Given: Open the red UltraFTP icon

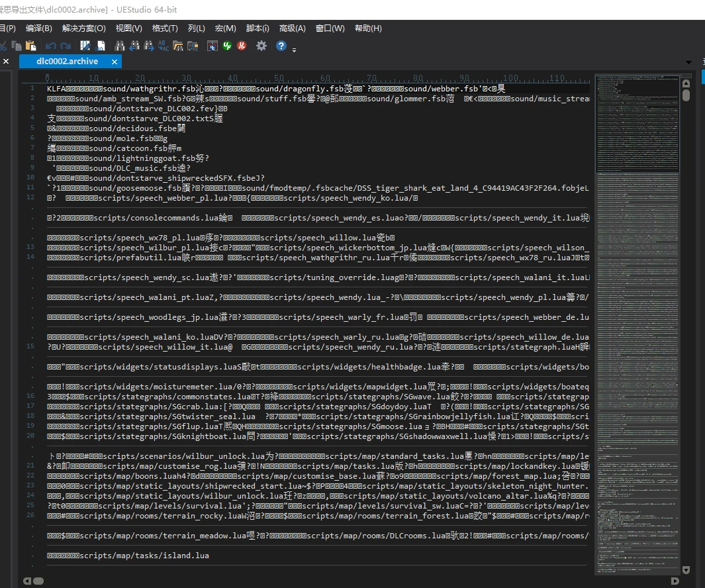Looking at the screenshot, I should click(x=242, y=46).
